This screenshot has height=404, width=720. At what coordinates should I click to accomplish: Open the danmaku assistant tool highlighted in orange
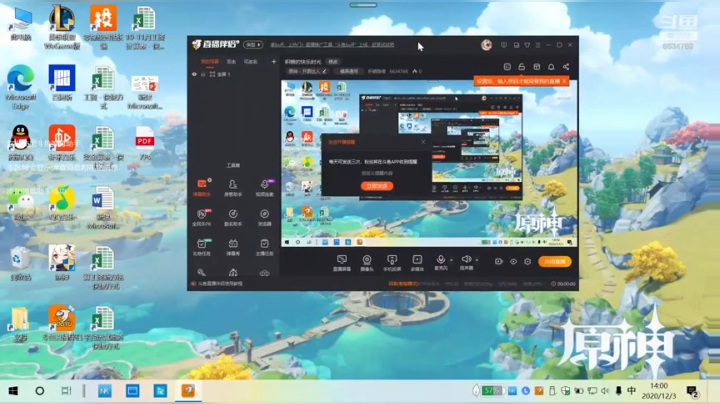tap(202, 187)
